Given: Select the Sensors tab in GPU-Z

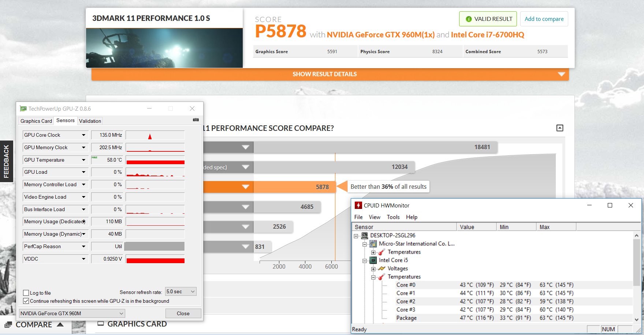Looking at the screenshot, I should [66, 120].
